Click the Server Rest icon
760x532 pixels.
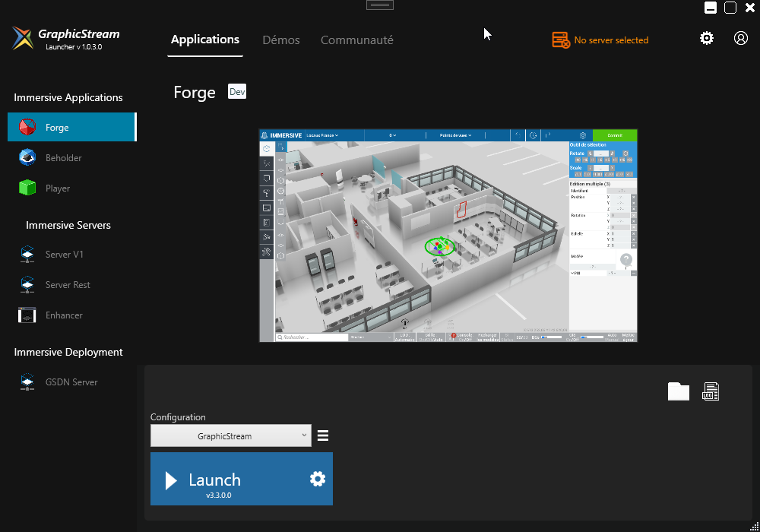tap(27, 285)
